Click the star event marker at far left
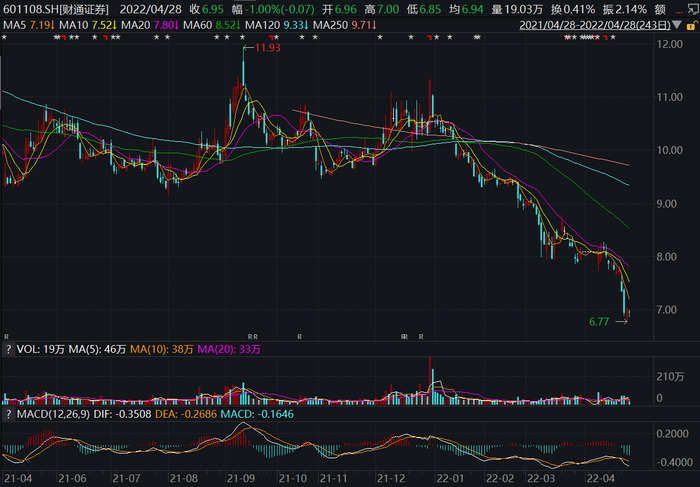The height and width of the screenshot is (487, 700). (5, 37)
